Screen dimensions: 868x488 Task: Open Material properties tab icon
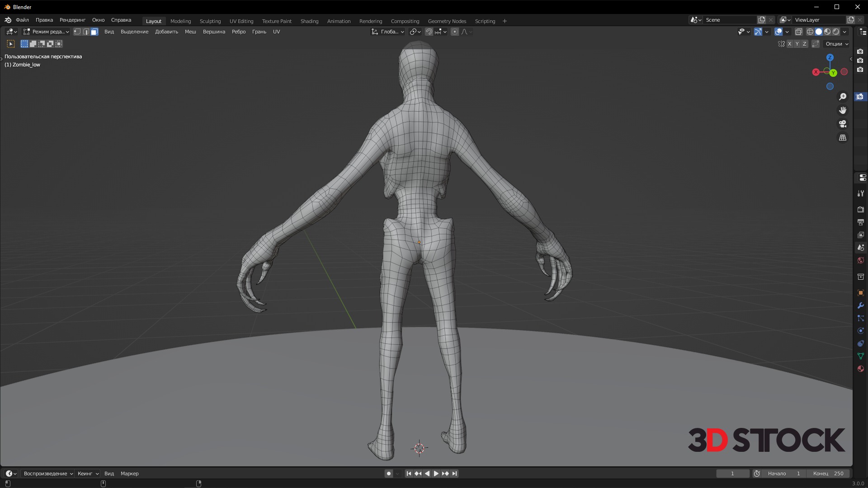click(x=860, y=369)
